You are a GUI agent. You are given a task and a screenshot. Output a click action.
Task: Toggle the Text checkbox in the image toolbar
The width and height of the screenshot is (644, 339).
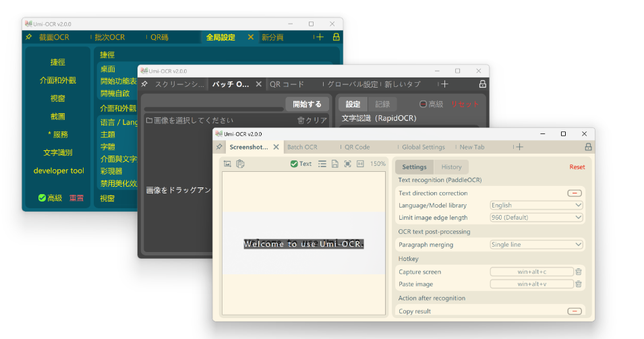coord(294,164)
